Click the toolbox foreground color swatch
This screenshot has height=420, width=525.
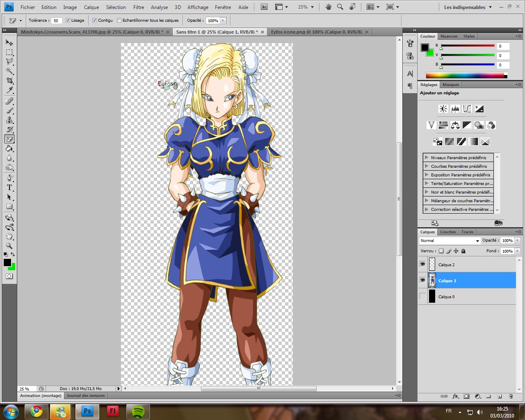(x=7, y=262)
